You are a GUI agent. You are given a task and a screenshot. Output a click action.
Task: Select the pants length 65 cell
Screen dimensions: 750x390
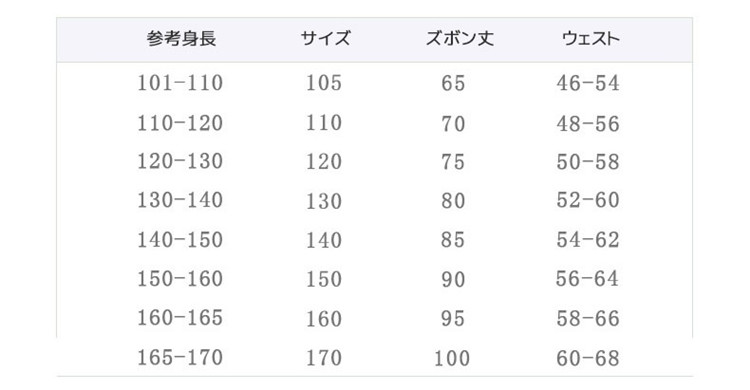tap(453, 83)
